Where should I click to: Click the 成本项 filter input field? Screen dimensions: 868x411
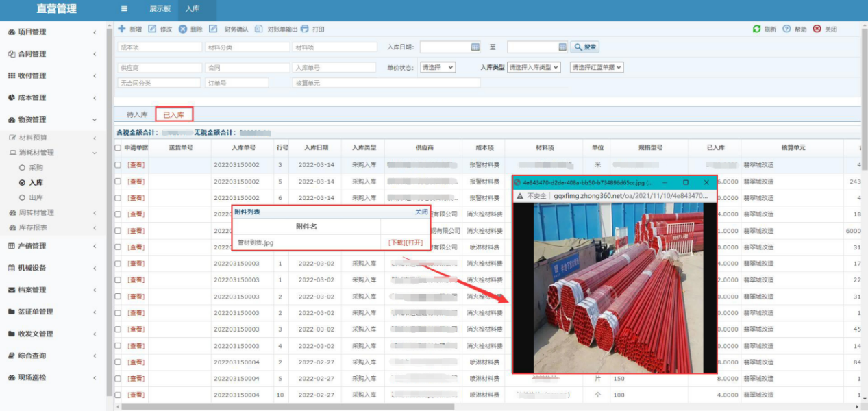(159, 47)
